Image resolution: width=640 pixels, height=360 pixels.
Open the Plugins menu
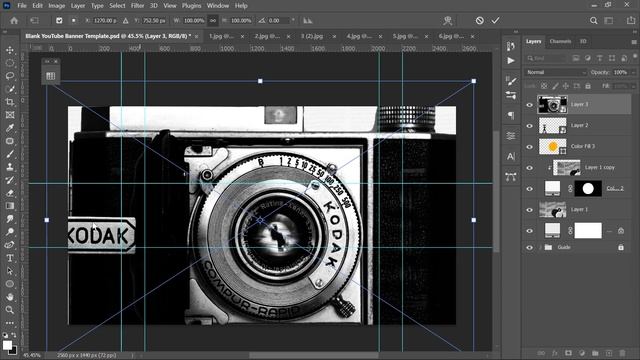pyautogui.click(x=191, y=6)
